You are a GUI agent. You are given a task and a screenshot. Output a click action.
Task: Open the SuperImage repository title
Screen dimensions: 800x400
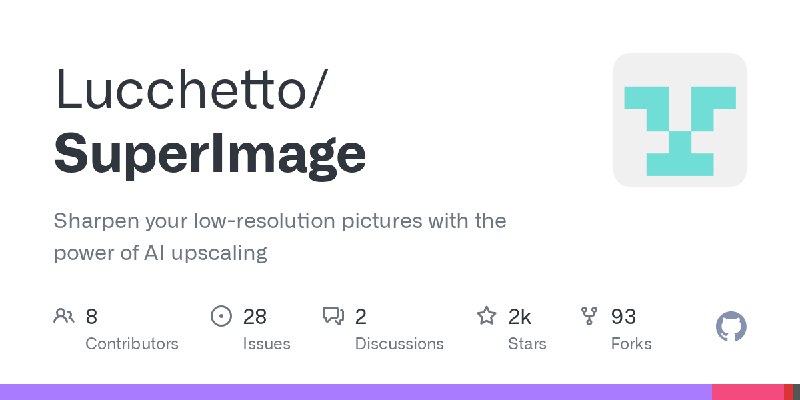tap(210, 153)
